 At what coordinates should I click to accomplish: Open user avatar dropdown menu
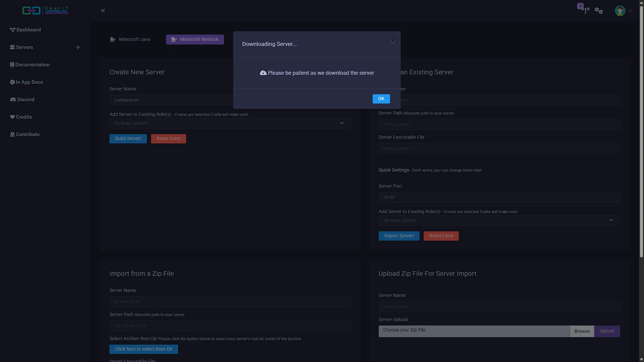point(624,10)
